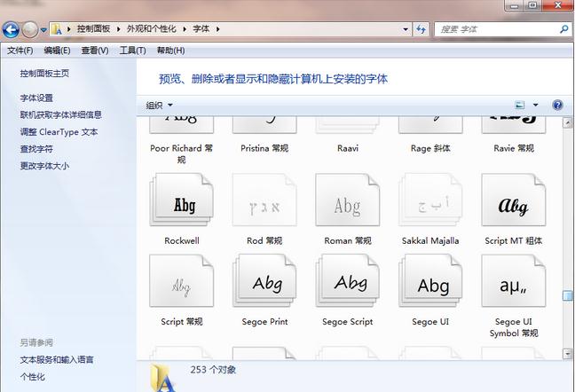Viewport: 575px width, 392px height.
Task: Select the Segoe Print font icon
Action: pyautogui.click(x=264, y=280)
